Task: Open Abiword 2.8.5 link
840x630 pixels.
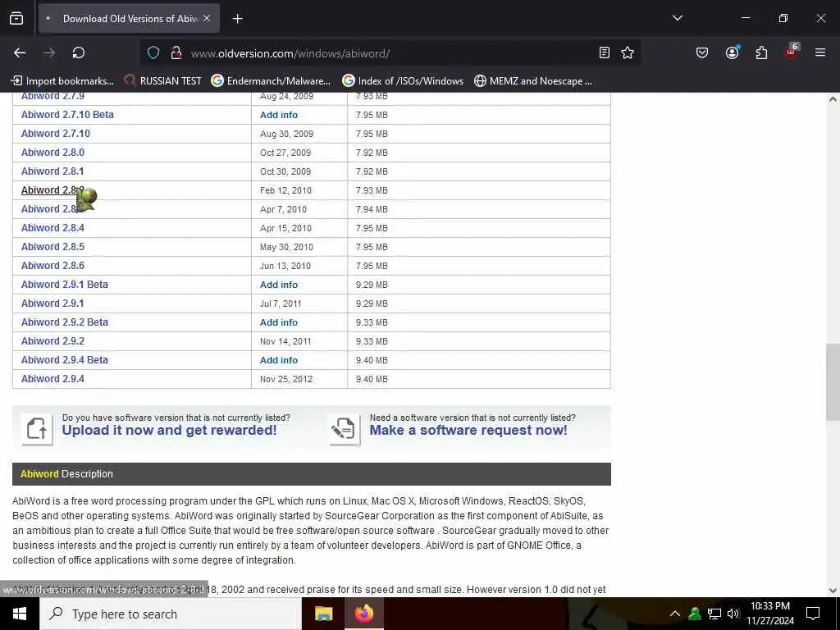Action: (52, 246)
